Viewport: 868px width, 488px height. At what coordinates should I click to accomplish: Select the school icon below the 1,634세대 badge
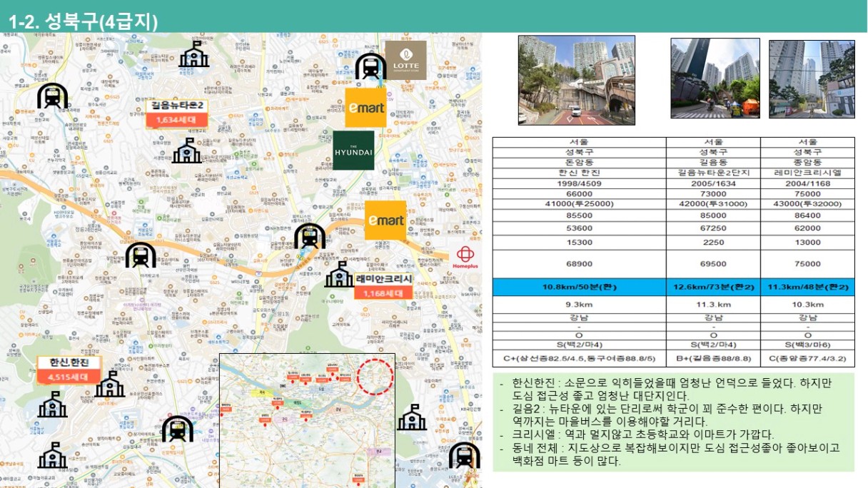pos(187,151)
